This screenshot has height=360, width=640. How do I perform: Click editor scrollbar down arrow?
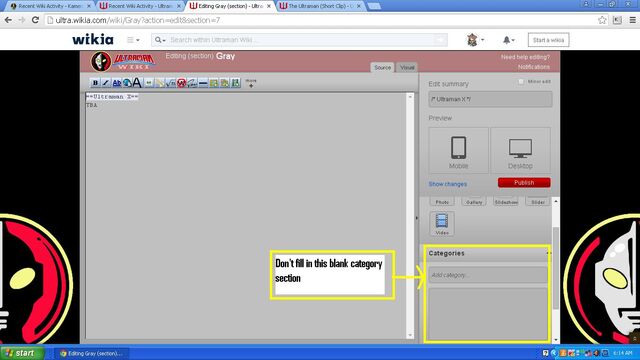click(x=410, y=335)
